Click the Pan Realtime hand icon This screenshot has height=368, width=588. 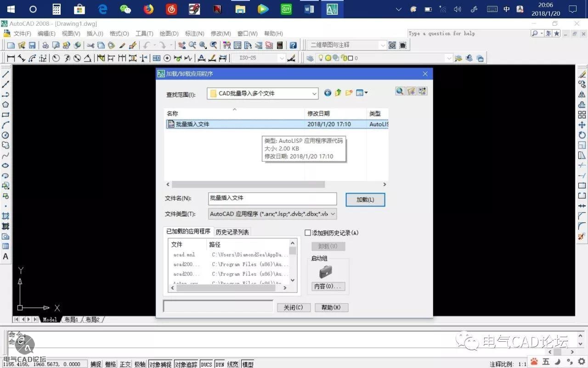182,45
